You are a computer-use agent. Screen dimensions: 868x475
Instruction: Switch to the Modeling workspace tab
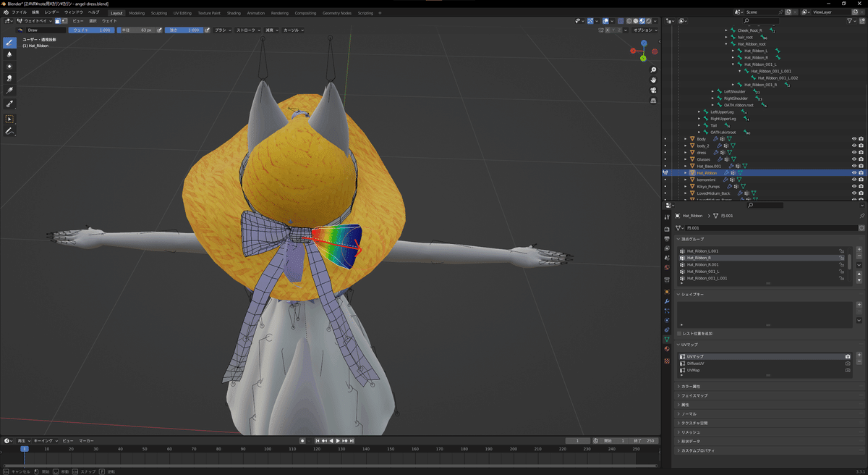pyautogui.click(x=137, y=12)
